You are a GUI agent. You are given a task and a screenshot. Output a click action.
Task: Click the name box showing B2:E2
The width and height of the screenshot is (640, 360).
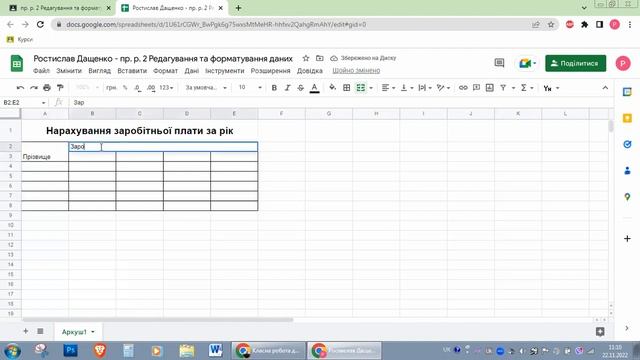pyautogui.click(x=24, y=102)
